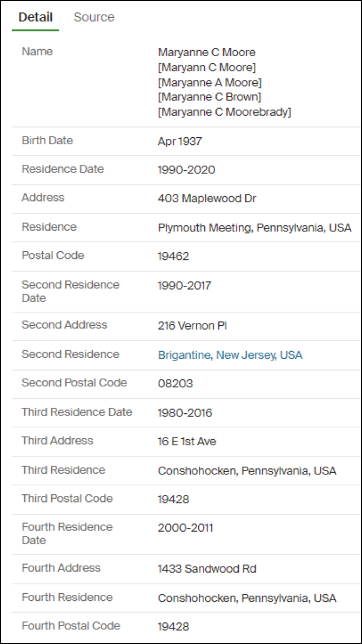Click alternate name Maryanne A Moore
This screenshot has width=362, height=644.
click(209, 83)
